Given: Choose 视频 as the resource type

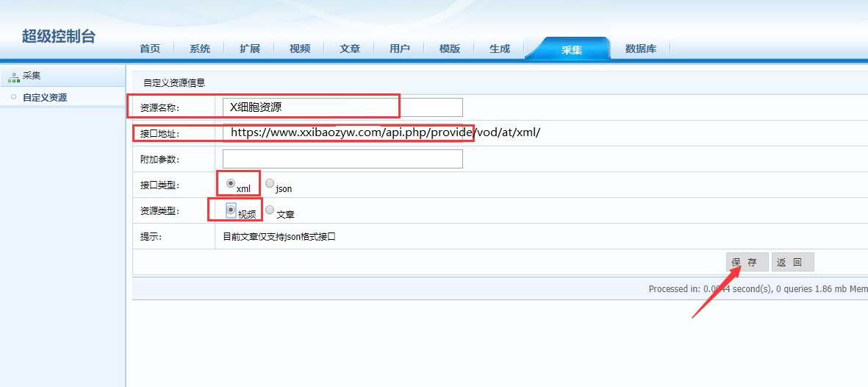Looking at the screenshot, I should pyautogui.click(x=231, y=210).
